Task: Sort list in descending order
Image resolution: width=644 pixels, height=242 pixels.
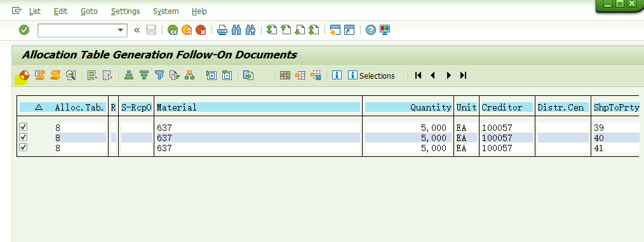Action: click(144, 75)
